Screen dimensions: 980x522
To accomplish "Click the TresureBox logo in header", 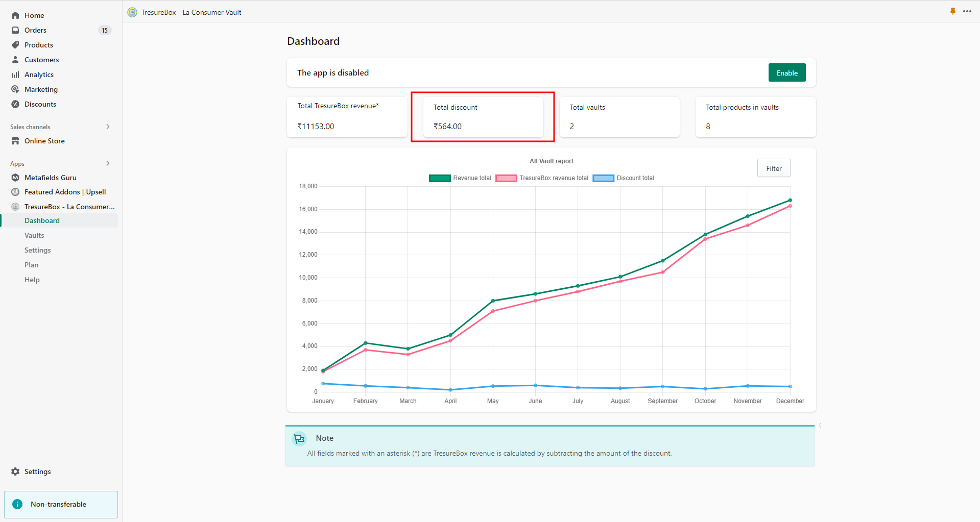I will (x=132, y=12).
